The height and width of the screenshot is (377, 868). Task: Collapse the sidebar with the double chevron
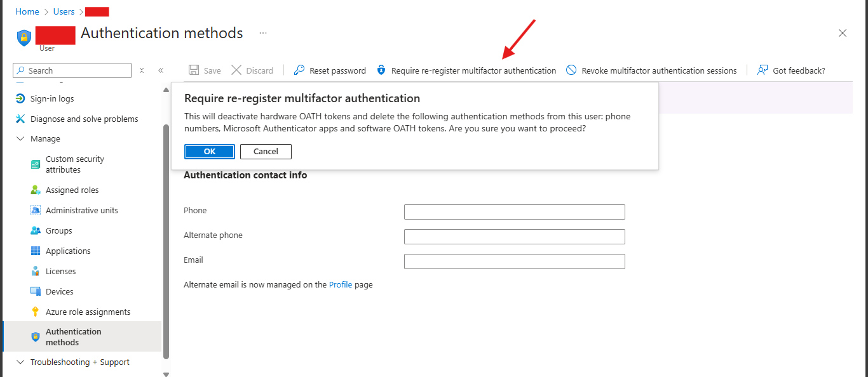[x=161, y=70]
